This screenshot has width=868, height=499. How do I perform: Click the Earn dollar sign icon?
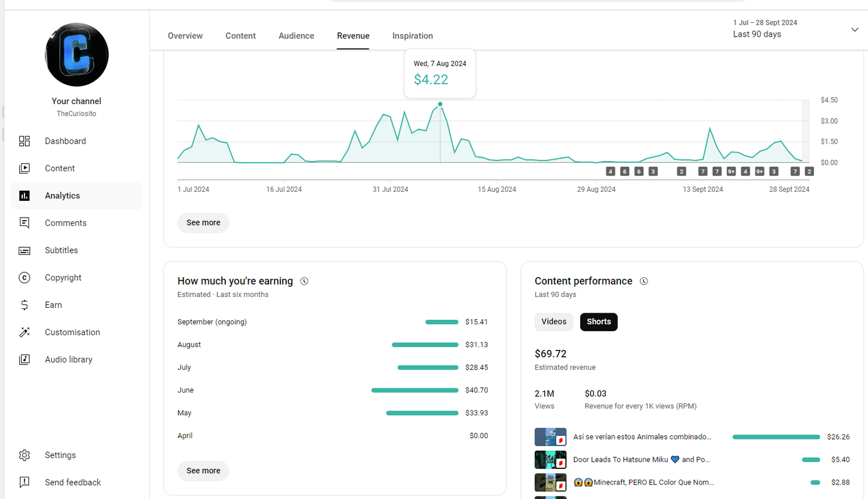pyautogui.click(x=25, y=305)
